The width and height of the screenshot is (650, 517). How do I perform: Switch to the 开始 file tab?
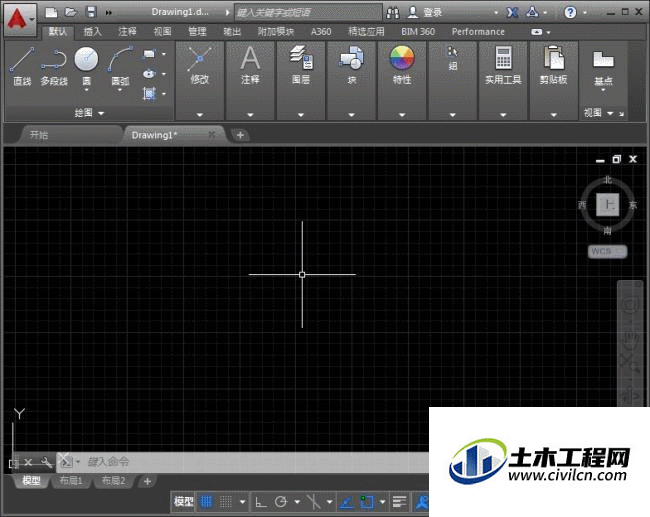coord(39,135)
